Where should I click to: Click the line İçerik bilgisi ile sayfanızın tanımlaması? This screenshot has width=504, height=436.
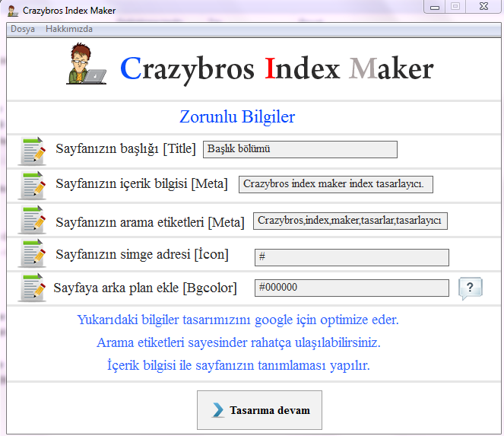239,365
